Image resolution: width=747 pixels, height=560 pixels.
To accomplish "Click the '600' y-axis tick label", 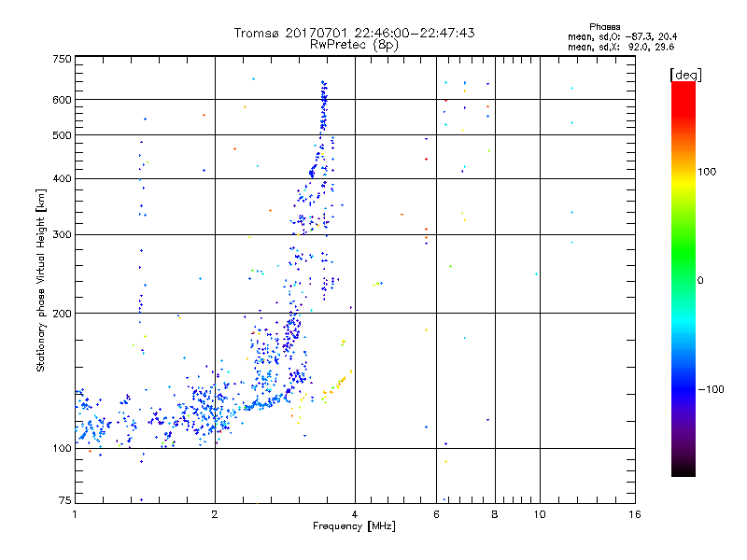I will 62,100.
